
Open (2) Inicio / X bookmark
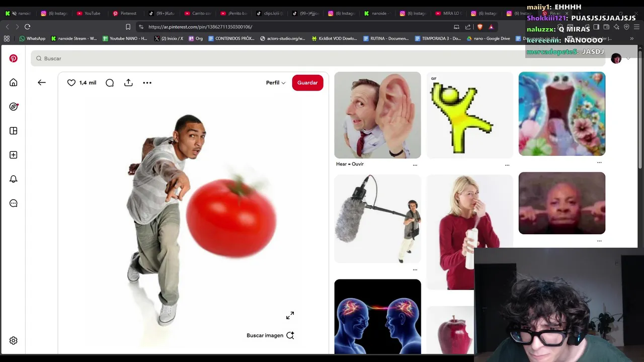click(x=169, y=38)
